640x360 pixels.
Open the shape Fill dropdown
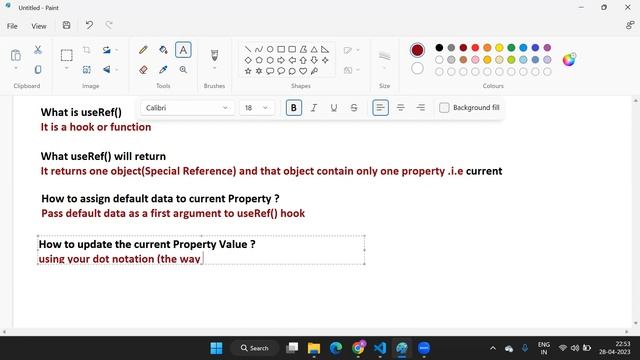click(x=351, y=70)
